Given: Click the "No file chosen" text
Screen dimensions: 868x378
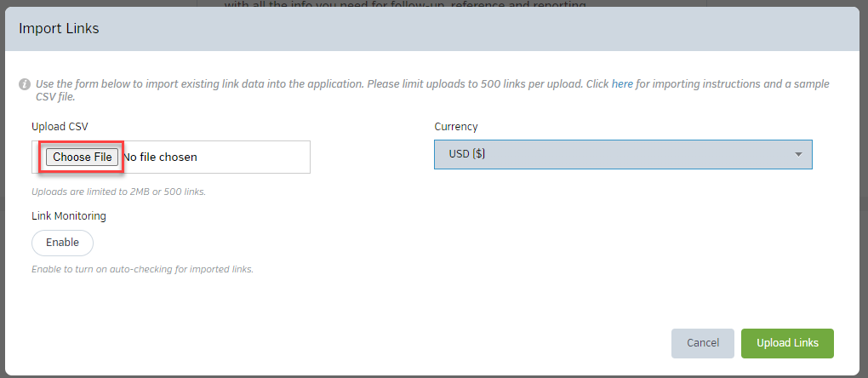Looking at the screenshot, I should click(x=160, y=157).
